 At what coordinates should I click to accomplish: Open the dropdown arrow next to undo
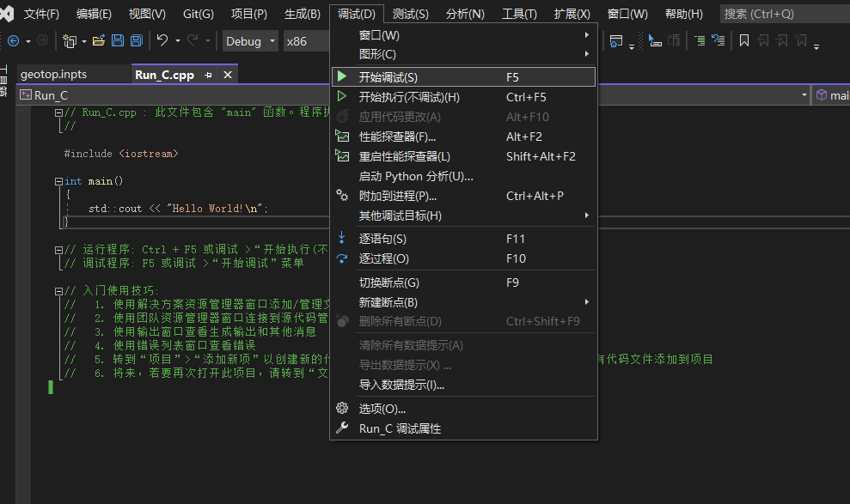click(x=178, y=41)
